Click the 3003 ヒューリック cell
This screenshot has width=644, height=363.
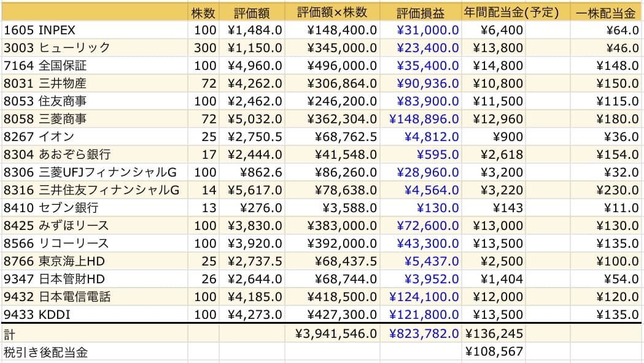tap(95, 48)
